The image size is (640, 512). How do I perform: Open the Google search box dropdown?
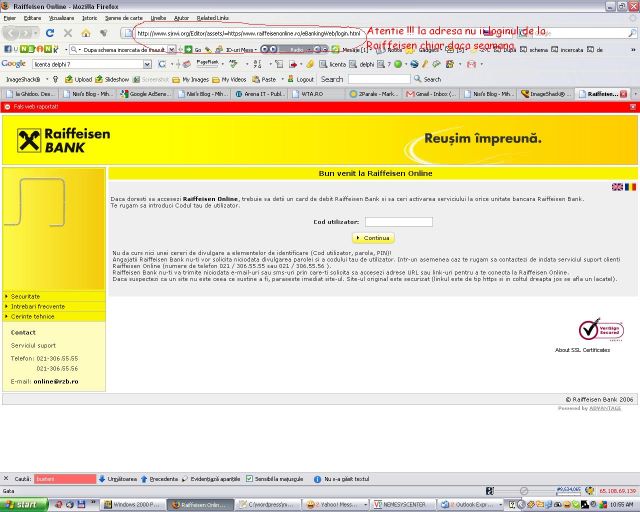pos(147,64)
